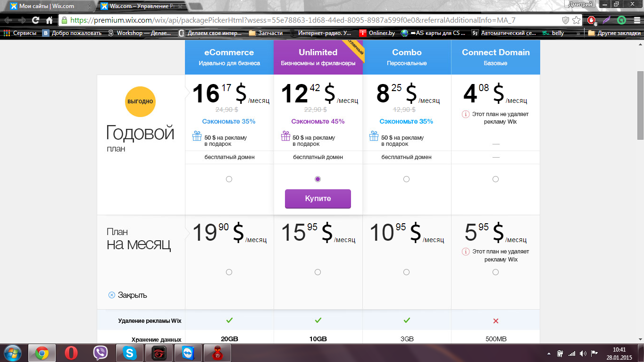Open the Другие закладки bookmarks folder
This screenshot has width=644, height=362.
pyautogui.click(x=614, y=33)
